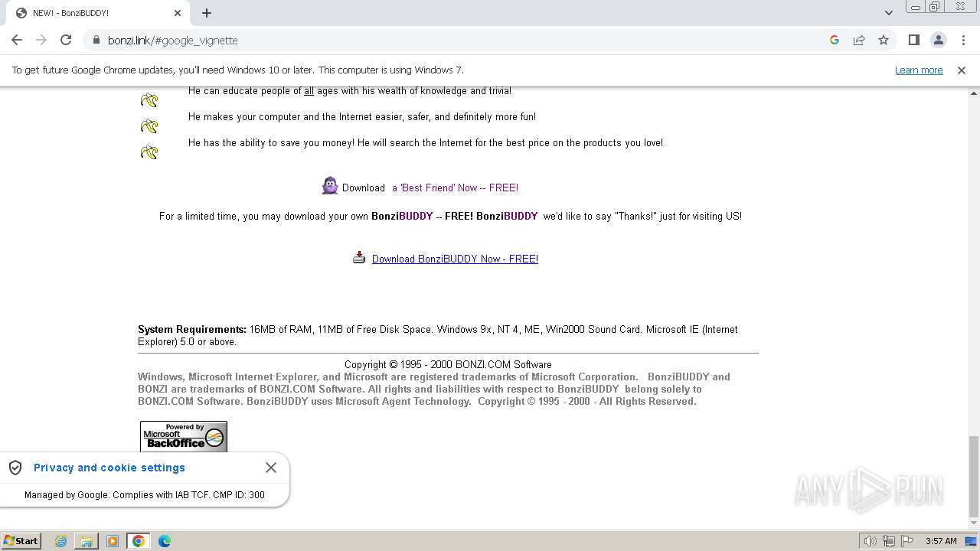Open the side panel icon

pyautogui.click(x=913, y=40)
